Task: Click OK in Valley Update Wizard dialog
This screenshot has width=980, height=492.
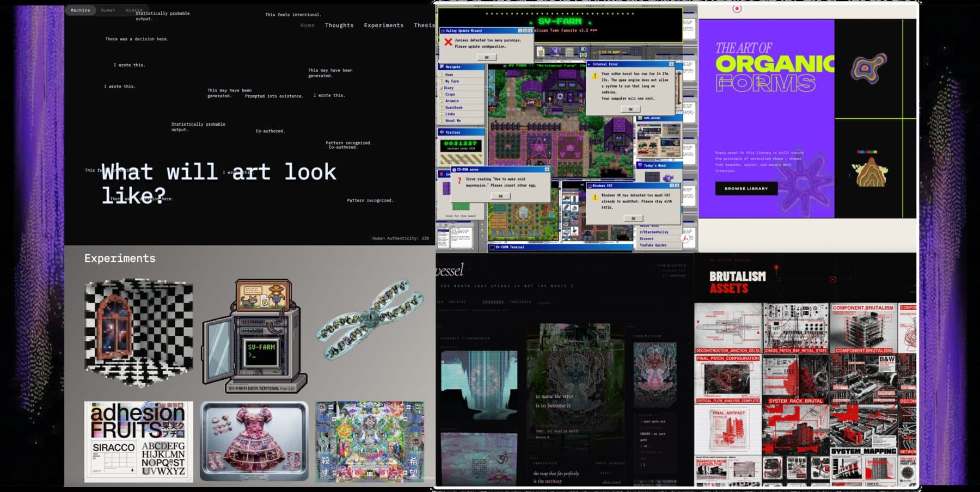Action: pos(487,57)
